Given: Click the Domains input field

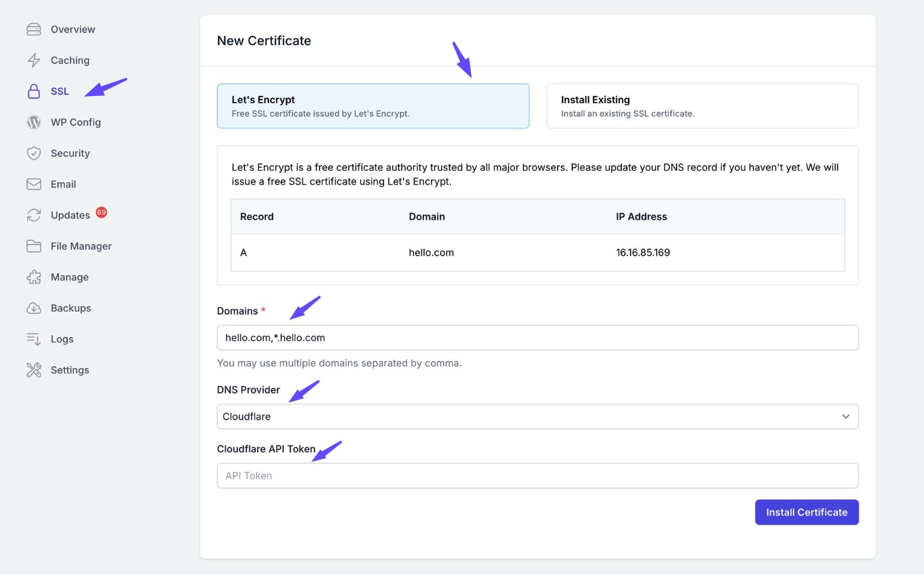Looking at the screenshot, I should 537,338.
